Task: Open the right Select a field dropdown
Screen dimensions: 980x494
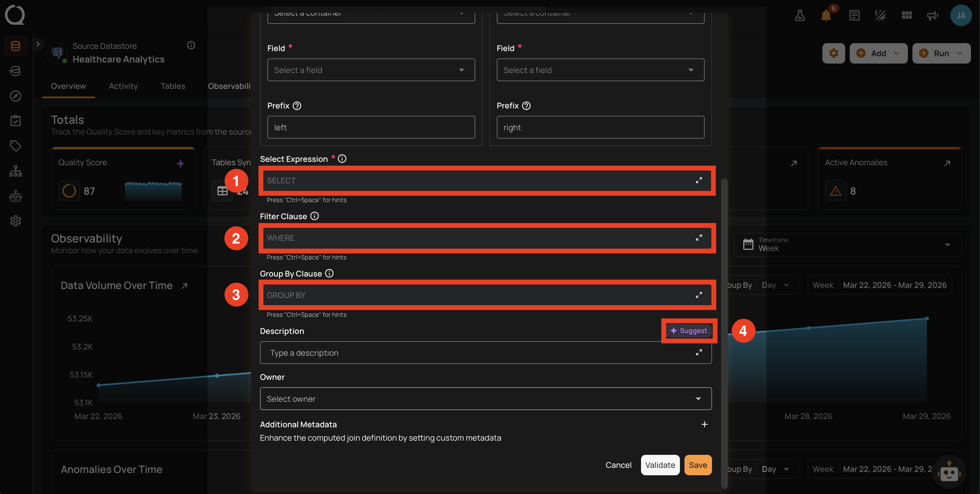Action: (600, 70)
